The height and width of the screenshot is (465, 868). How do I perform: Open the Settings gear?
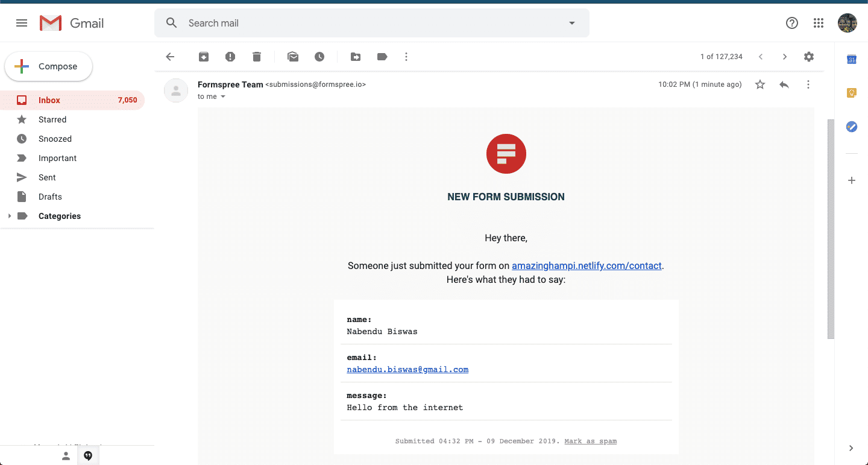coord(809,57)
